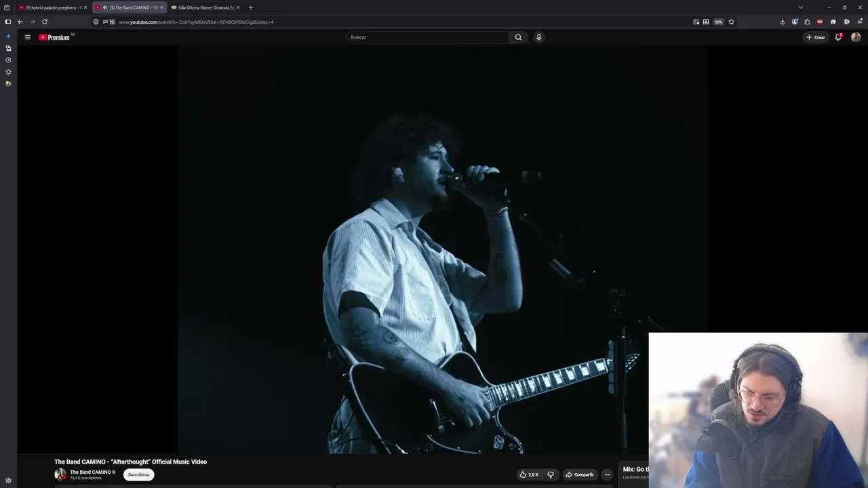The width and height of the screenshot is (868, 488).
Task: Show tracking protection shield info
Action: coord(96,22)
